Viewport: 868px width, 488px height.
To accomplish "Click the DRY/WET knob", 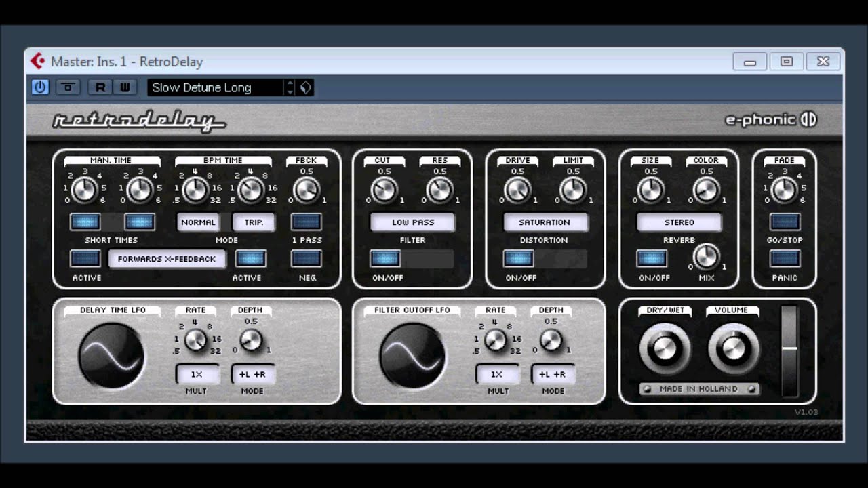I will (x=665, y=349).
